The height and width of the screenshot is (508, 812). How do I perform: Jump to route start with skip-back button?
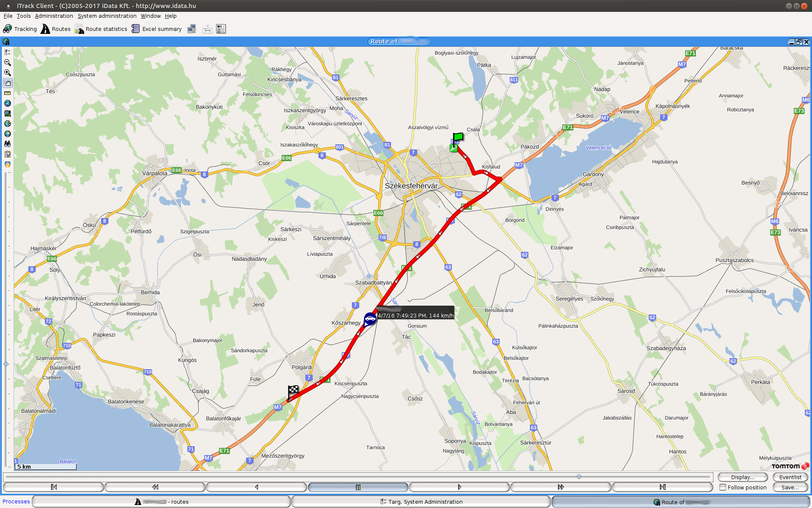click(x=54, y=487)
